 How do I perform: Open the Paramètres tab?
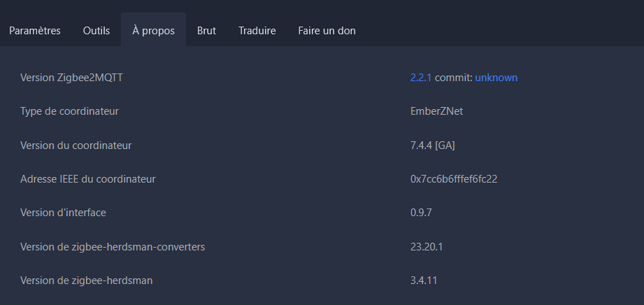[34, 31]
